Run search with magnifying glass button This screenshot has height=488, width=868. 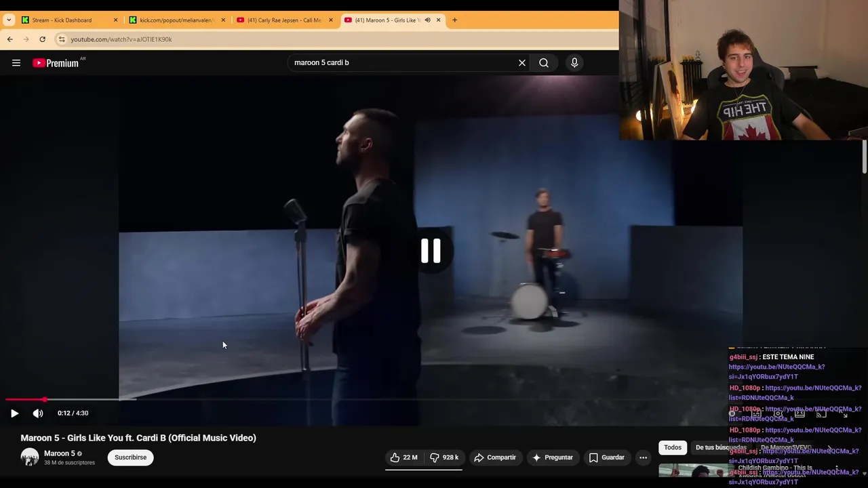(x=544, y=63)
